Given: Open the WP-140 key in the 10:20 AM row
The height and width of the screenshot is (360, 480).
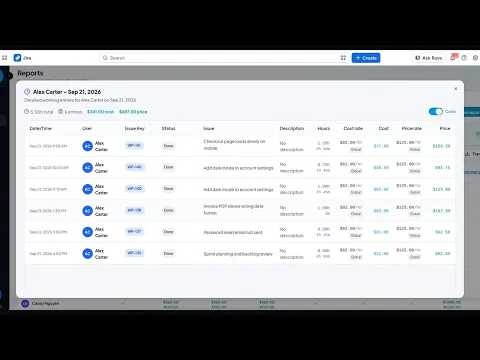Looking at the screenshot, I should pos(135,167).
